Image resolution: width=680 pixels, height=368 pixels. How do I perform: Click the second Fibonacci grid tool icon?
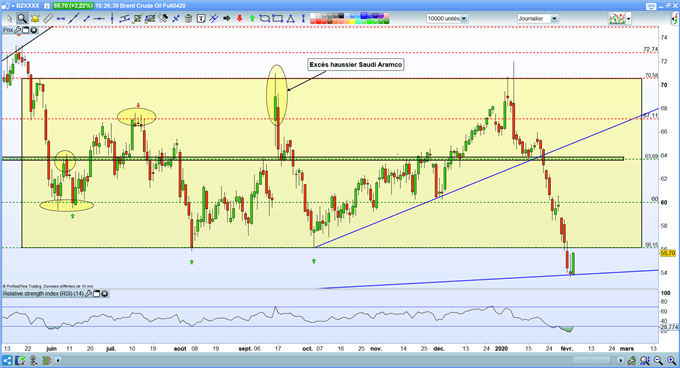point(150,18)
